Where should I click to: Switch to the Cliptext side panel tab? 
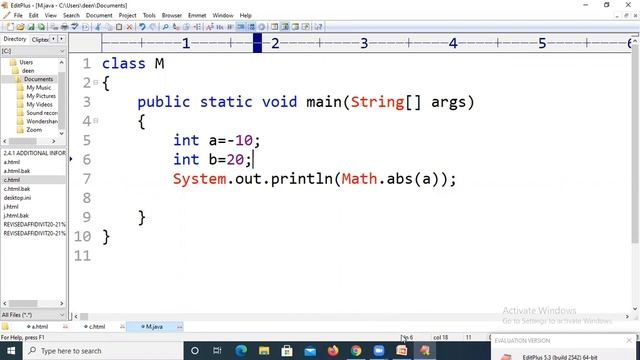[40, 40]
